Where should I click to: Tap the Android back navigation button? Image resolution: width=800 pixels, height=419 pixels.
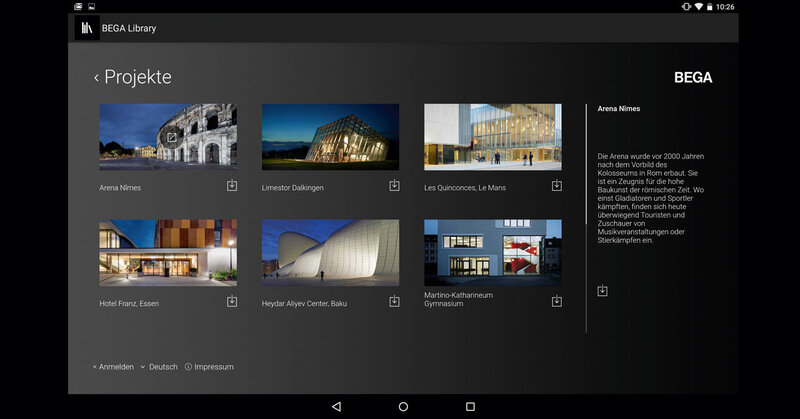point(336,406)
